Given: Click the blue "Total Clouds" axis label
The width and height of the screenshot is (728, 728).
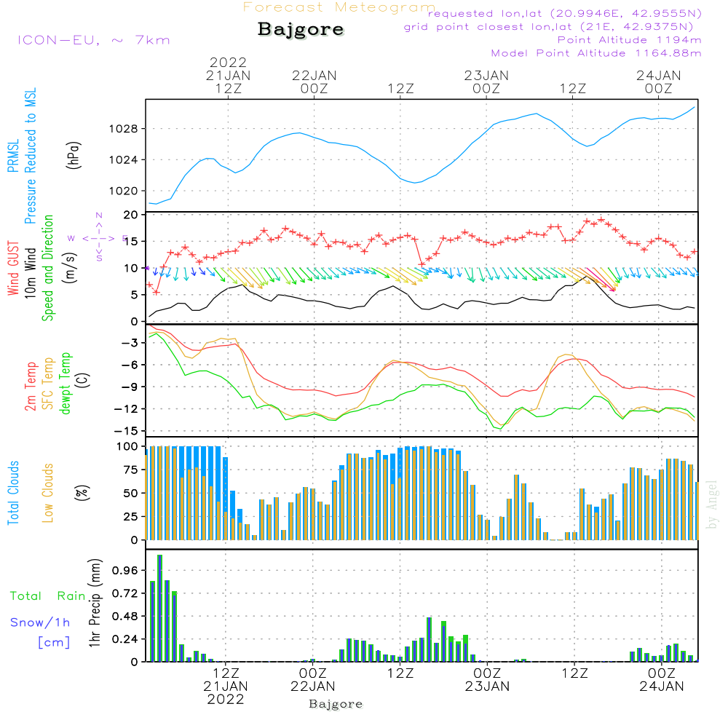Looking at the screenshot, I should (12, 493).
